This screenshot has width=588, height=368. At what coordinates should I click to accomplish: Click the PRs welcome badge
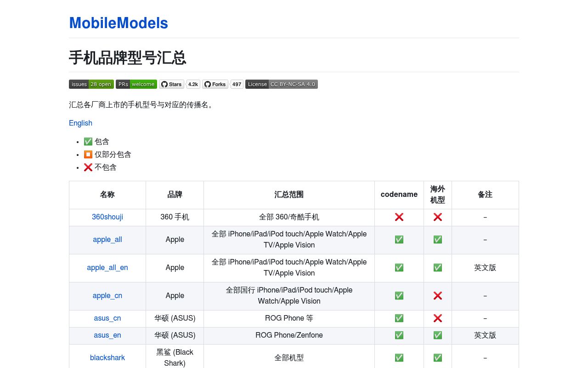pos(136,84)
